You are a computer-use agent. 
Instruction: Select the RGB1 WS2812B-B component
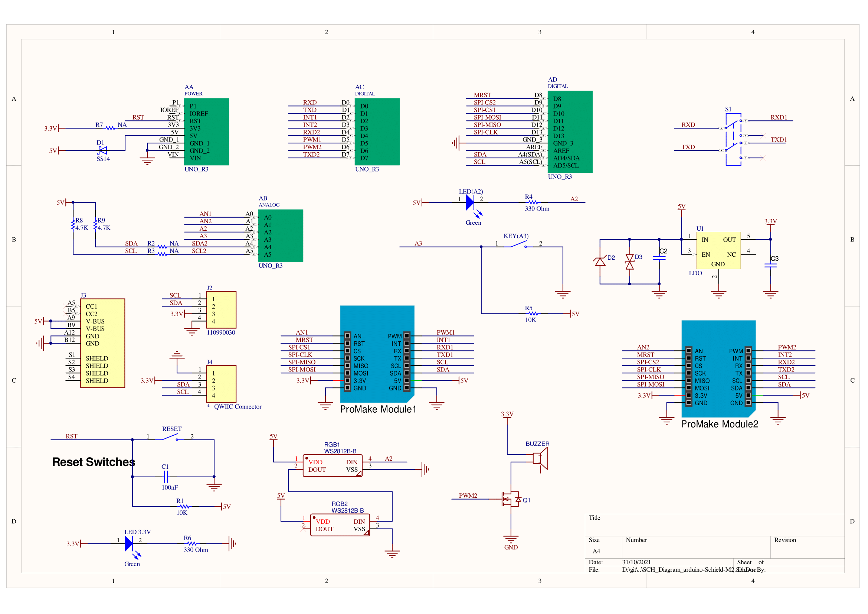tap(333, 466)
